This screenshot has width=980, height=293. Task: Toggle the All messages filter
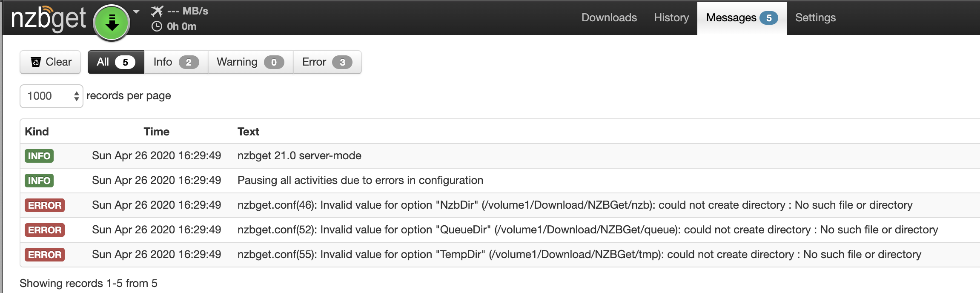[116, 62]
